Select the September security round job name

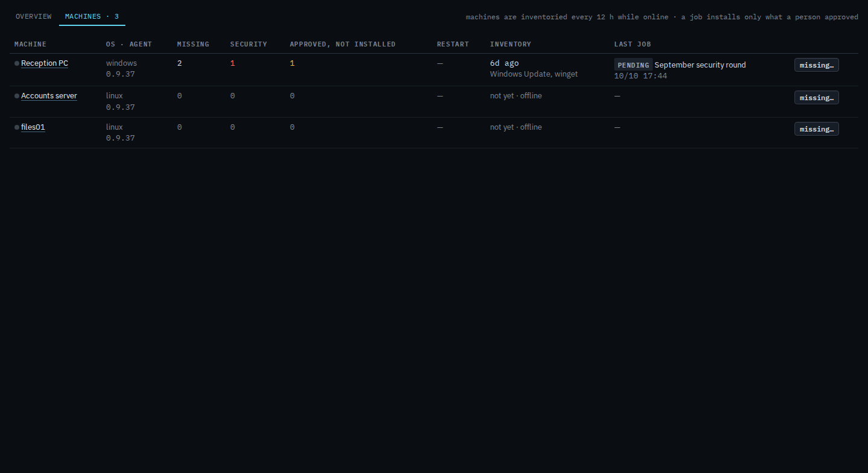[x=700, y=65]
